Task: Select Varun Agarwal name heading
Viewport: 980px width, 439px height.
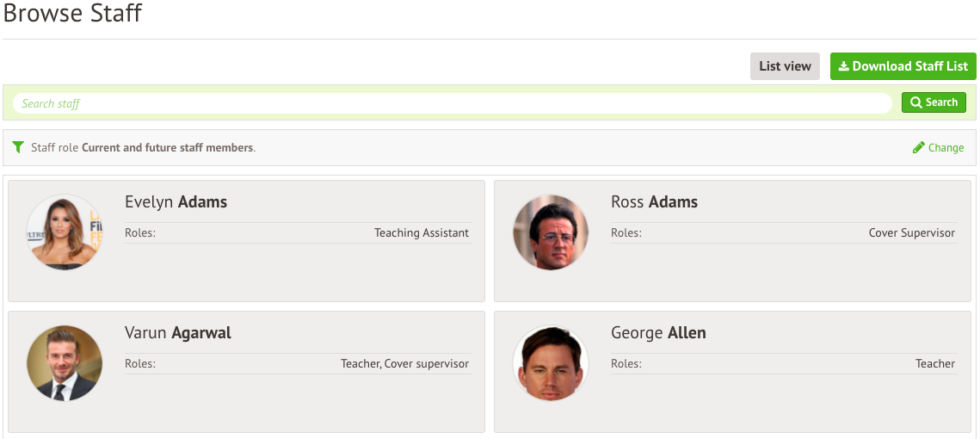Action: pyautogui.click(x=178, y=333)
